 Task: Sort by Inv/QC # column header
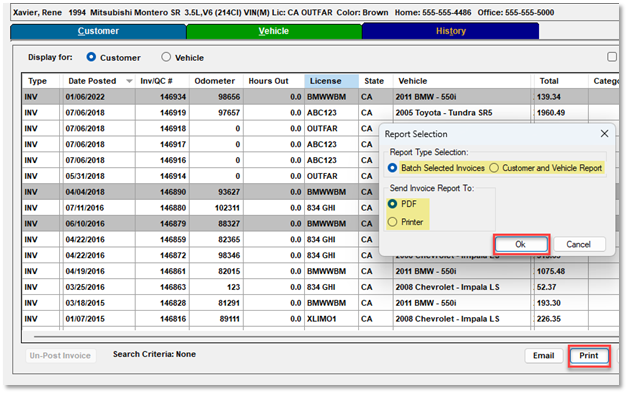point(162,81)
